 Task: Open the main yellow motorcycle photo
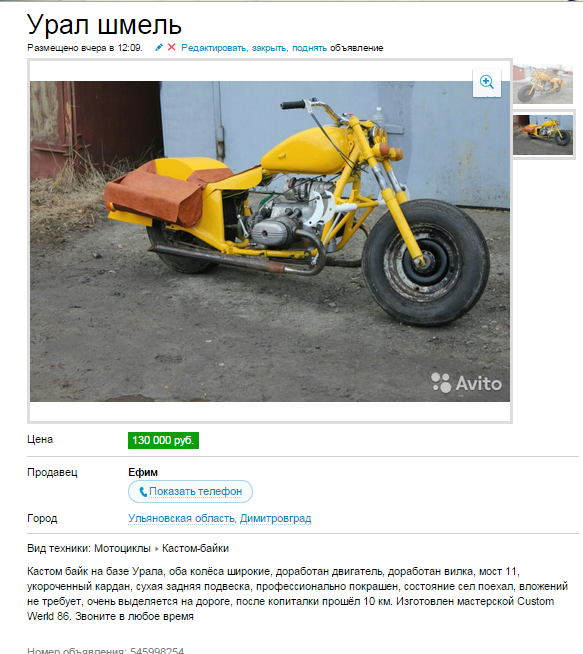pos(270,241)
